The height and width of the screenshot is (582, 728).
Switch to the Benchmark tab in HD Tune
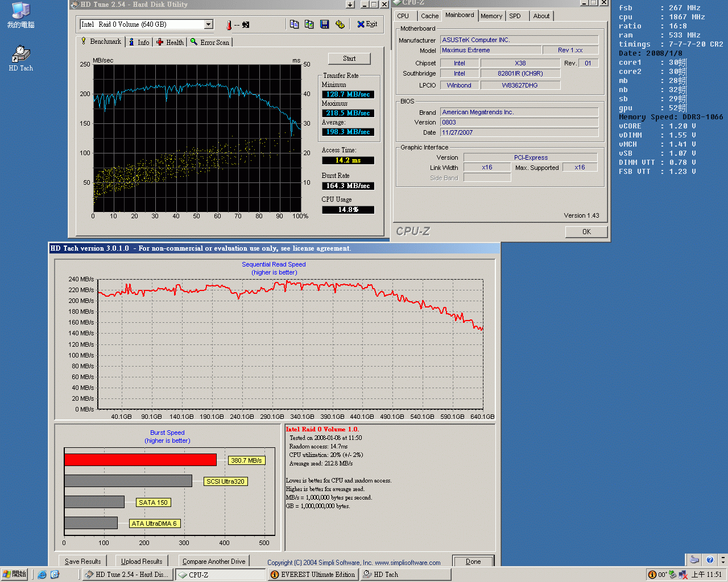pyautogui.click(x=101, y=41)
